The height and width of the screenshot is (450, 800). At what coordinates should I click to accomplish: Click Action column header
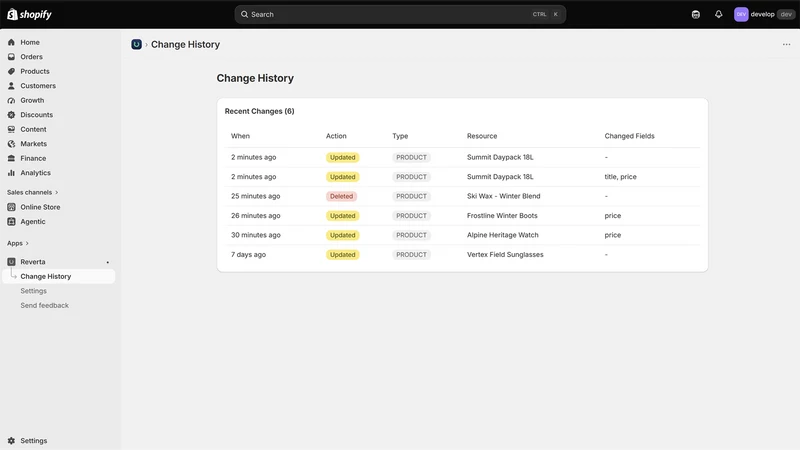(336, 136)
